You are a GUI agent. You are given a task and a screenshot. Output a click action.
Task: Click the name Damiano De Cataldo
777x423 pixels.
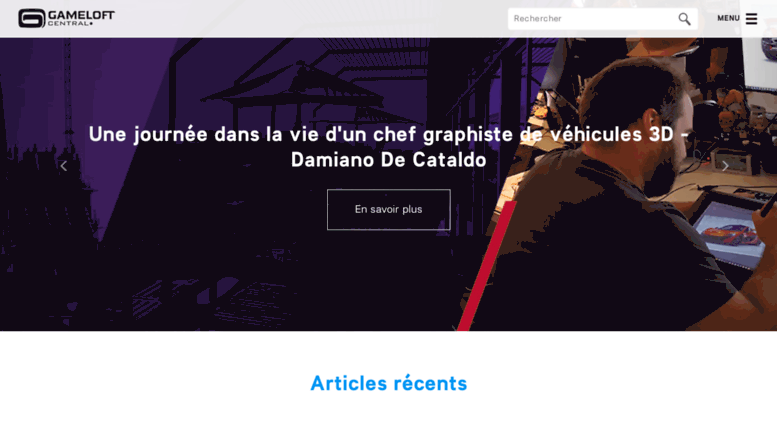coord(388,160)
